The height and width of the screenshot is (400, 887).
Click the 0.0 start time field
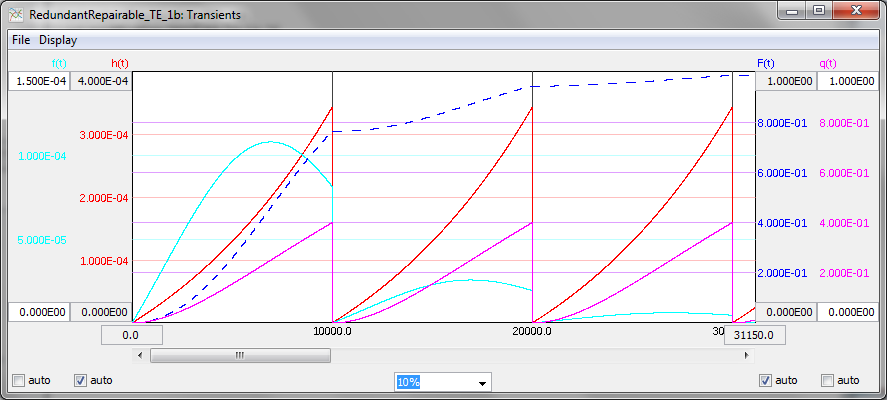(x=130, y=335)
